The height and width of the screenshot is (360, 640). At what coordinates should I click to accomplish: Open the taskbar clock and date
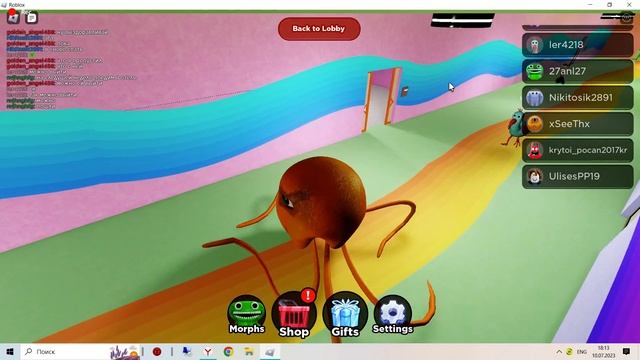click(x=603, y=351)
